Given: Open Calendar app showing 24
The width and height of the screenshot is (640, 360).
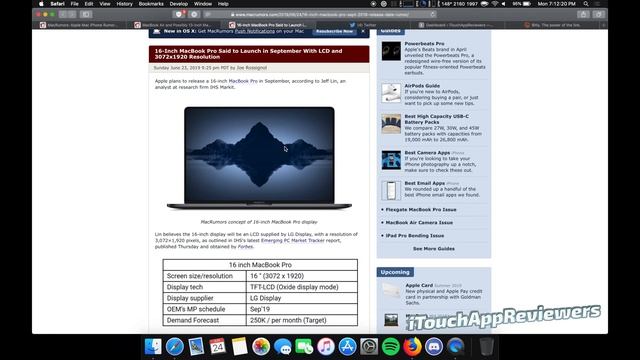Looking at the screenshot, I should [x=218, y=347].
